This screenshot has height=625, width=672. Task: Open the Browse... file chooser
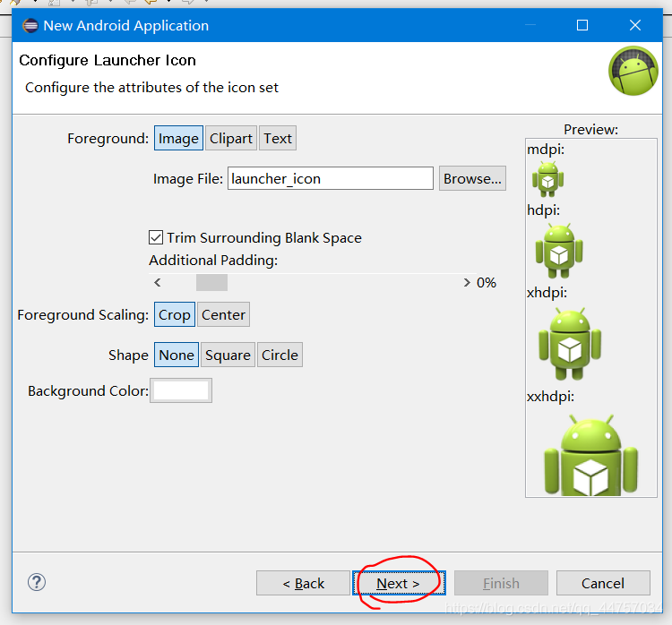pyautogui.click(x=472, y=178)
